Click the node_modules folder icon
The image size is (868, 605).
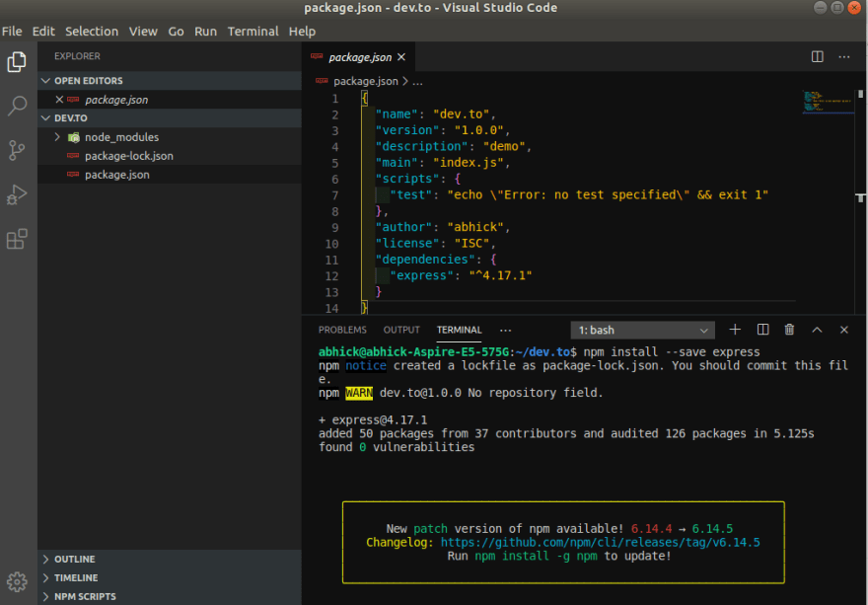(74, 137)
